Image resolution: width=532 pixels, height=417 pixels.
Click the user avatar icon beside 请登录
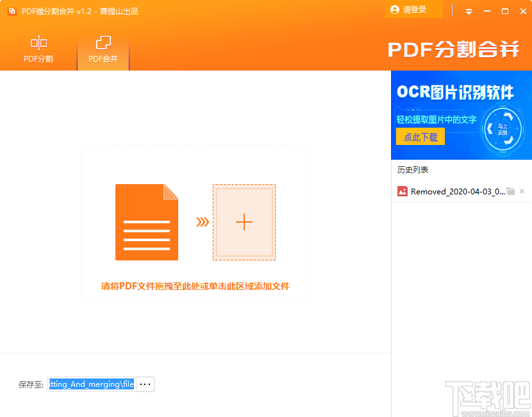394,10
